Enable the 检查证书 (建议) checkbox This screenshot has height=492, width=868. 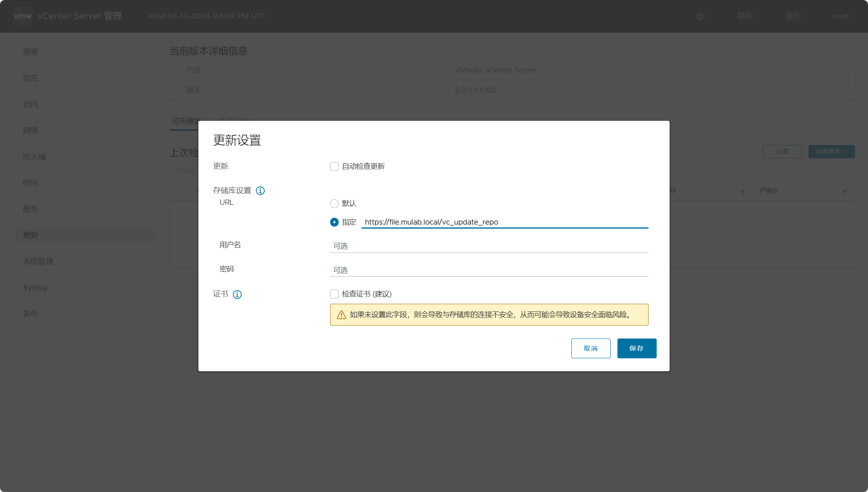pos(334,294)
